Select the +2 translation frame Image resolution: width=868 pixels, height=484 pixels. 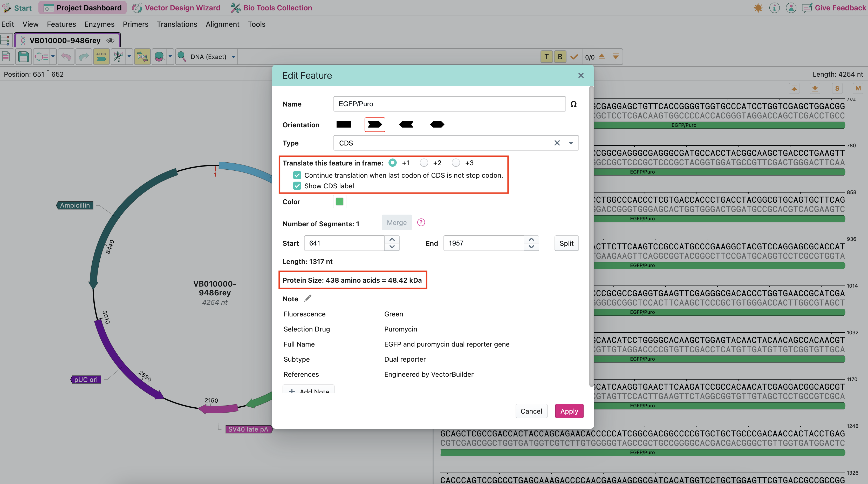tap(424, 163)
